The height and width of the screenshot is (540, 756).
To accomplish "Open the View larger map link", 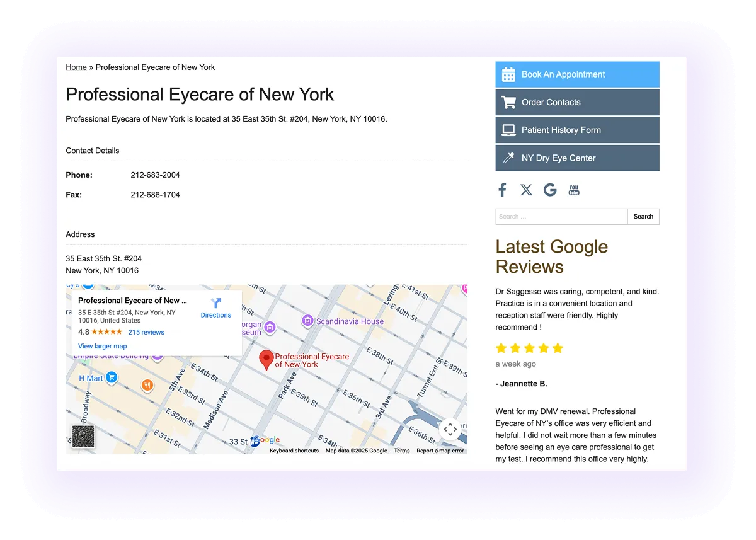I will click(102, 346).
